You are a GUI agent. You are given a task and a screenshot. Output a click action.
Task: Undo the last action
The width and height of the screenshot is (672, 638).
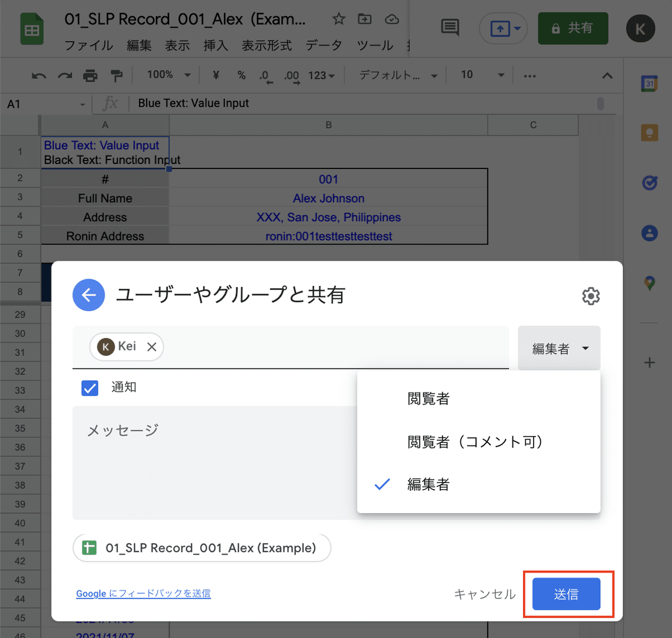pyautogui.click(x=39, y=76)
